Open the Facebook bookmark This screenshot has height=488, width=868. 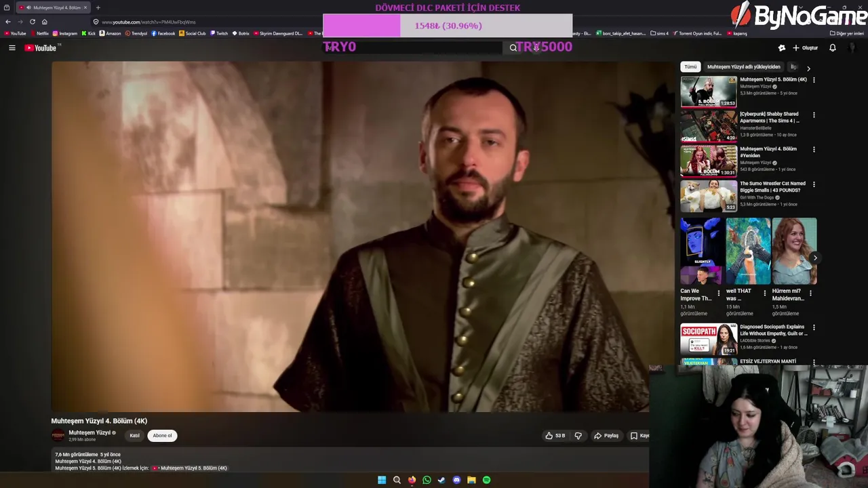(163, 33)
